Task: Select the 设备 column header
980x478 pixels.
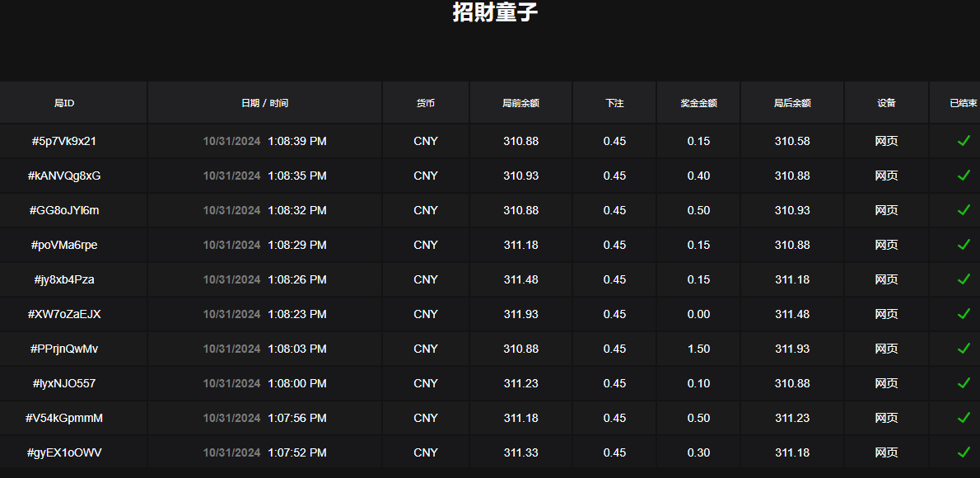Action: (x=886, y=102)
